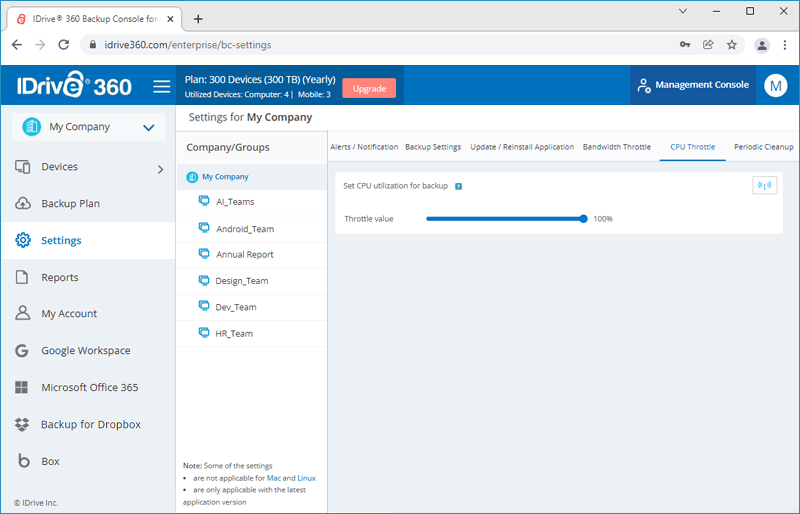Image resolution: width=800 pixels, height=514 pixels.
Task: Switch to Bandwidth Throttle tab
Action: pyautogui.click(x=616, y=147)
